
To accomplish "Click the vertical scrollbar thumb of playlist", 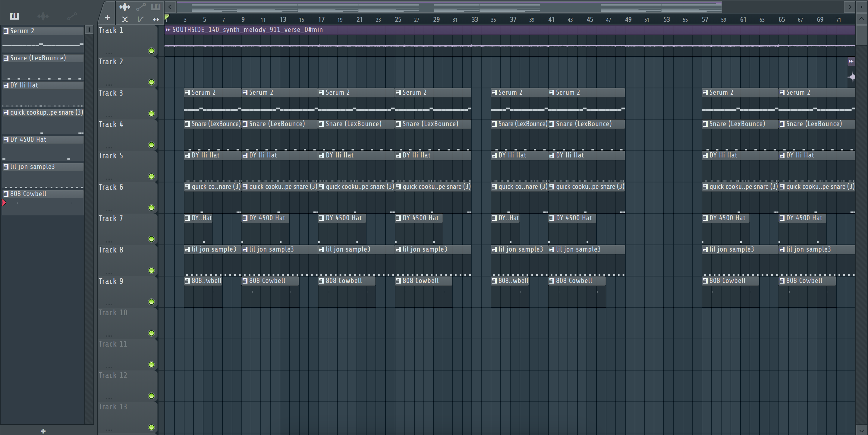I will click(862, 35).
